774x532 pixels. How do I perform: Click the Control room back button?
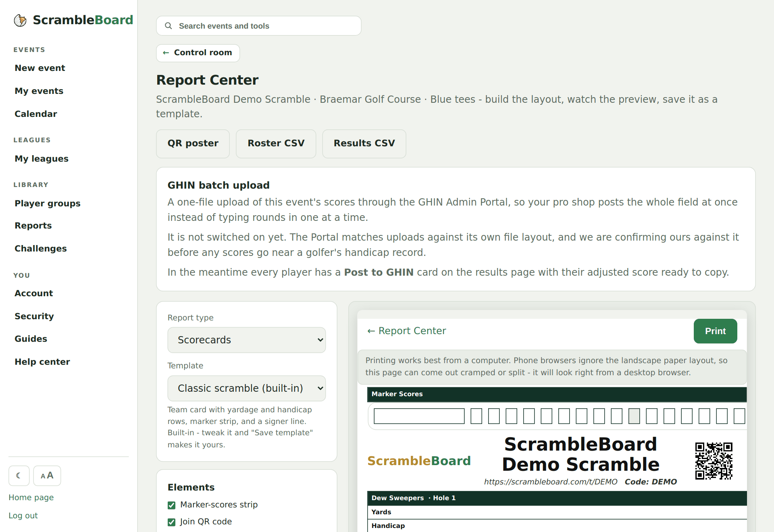point(198,53)
